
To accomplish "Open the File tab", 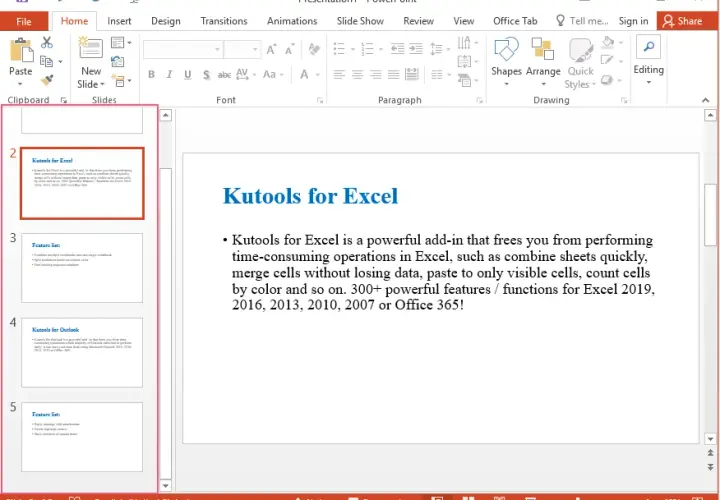I will click(24, 22).
